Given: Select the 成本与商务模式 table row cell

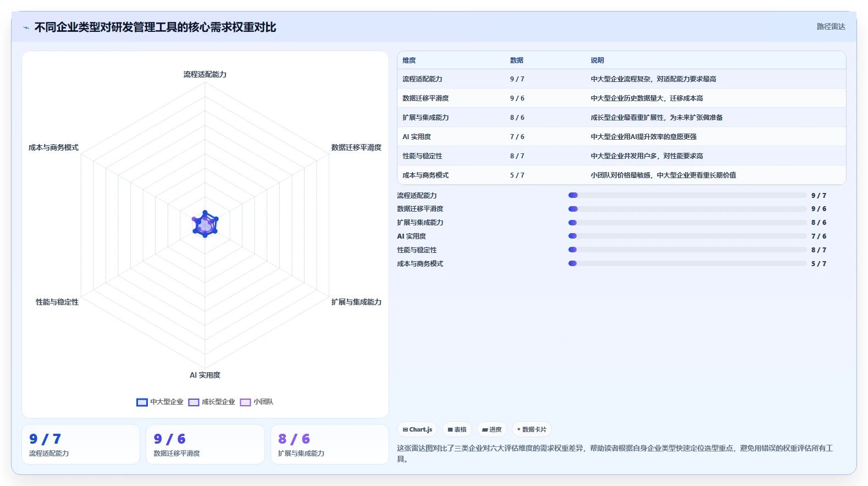Looking at the screenshot, I should (x=425, y=175).
